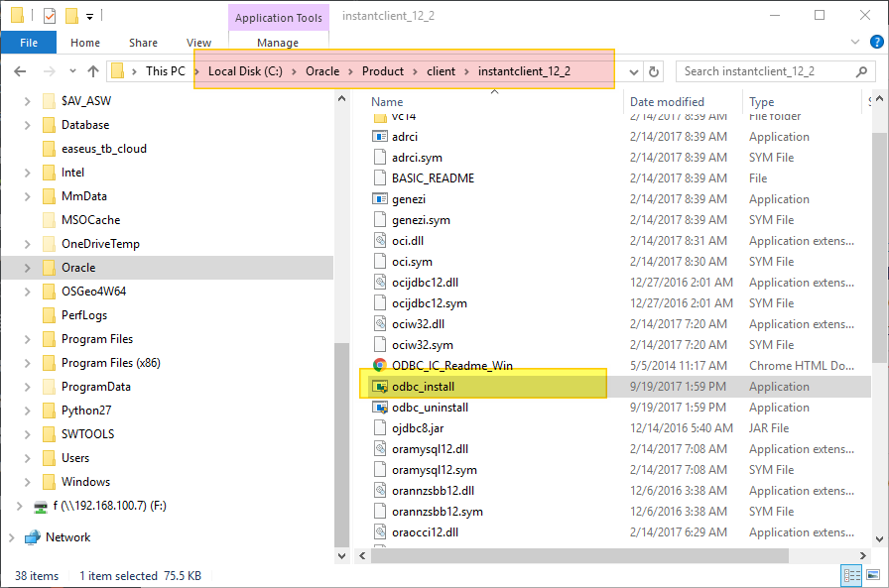Click the mapped network drive F: icon

[41, 506]
